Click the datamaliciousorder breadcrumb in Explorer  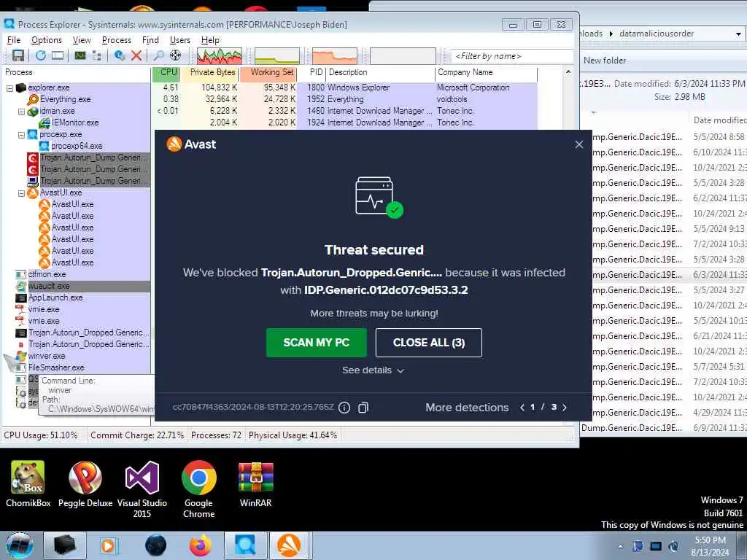[x=657, y=34]
